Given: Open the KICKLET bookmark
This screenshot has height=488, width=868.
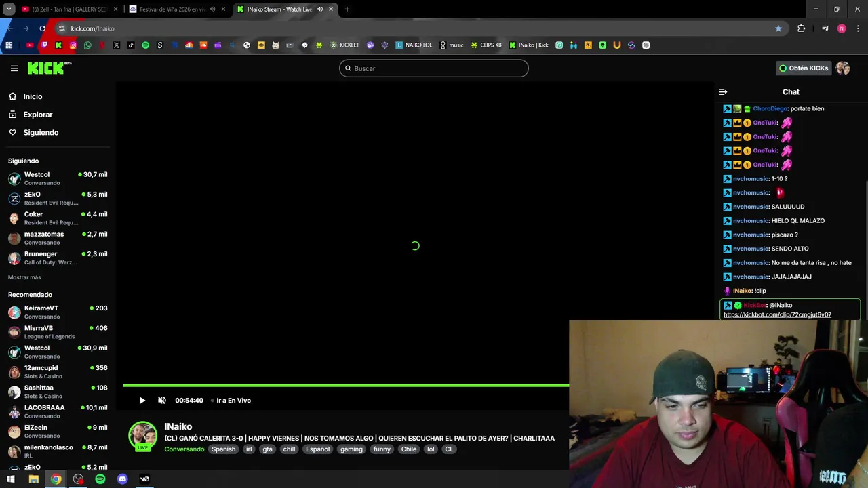Looking at the screenshot, I should coord(344,45).
